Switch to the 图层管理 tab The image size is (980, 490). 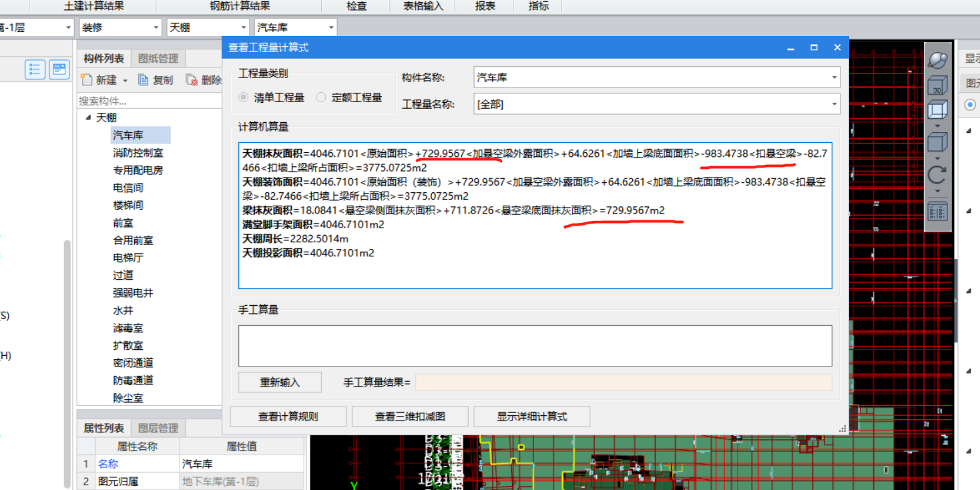(x=158, y=428)
